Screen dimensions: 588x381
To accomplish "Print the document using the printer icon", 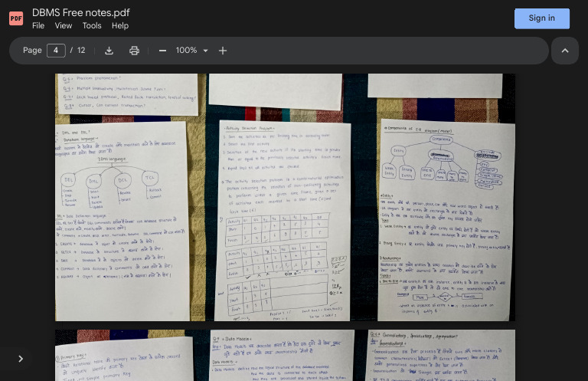I will click(x=134, y=51).
